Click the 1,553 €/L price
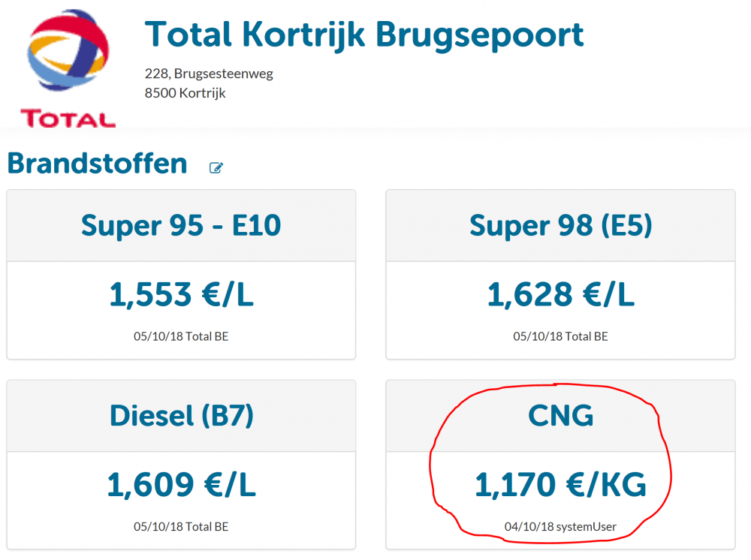The height and width of the screenshot is (560, 751). tap(181, 294)
